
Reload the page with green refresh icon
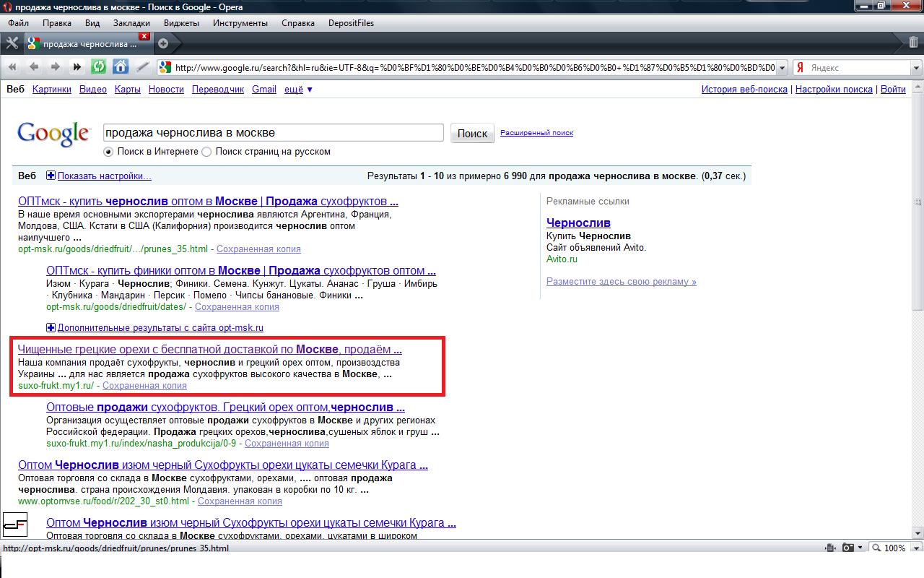[x=98, y=67]
